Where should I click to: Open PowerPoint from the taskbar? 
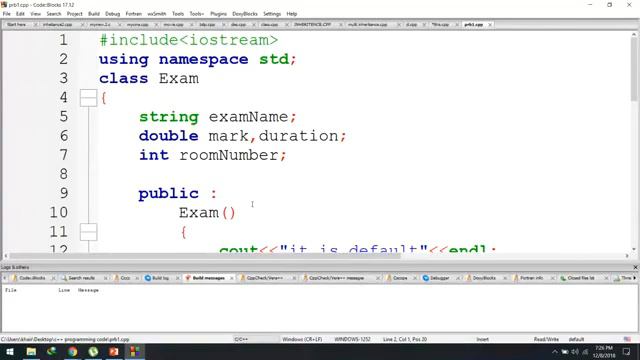(114, 351)
